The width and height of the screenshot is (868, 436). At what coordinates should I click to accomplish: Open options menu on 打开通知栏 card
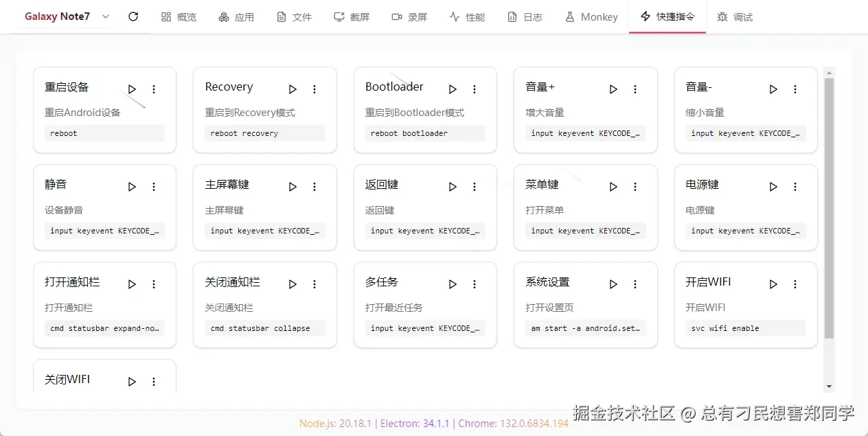point(154,284)
